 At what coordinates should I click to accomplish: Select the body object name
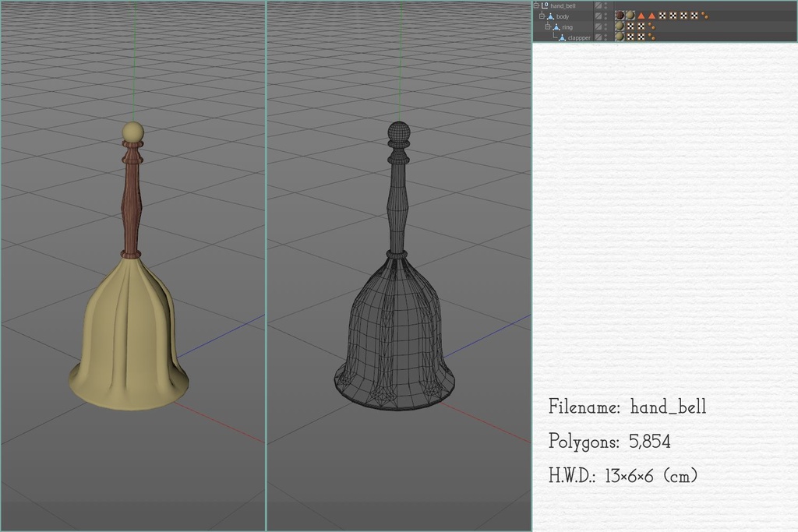(563, 17)
